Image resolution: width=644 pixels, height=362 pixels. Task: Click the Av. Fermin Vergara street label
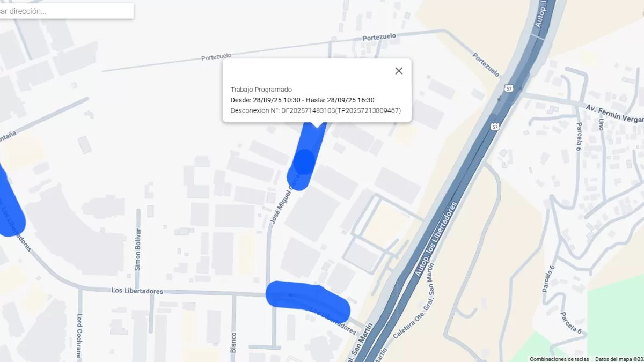click(x=614, y=114)
